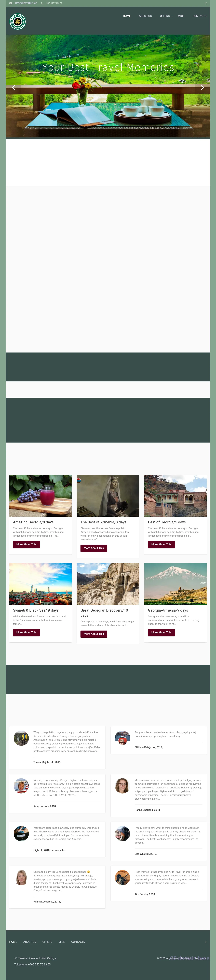
Task: Open the ABOUT US menu item
Action: click(x=145, y=16)
